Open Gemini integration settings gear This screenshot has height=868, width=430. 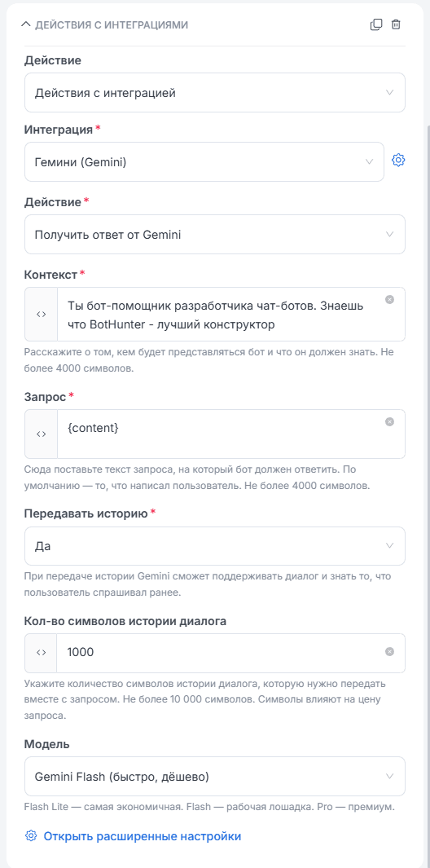click(x=398, y=161)
